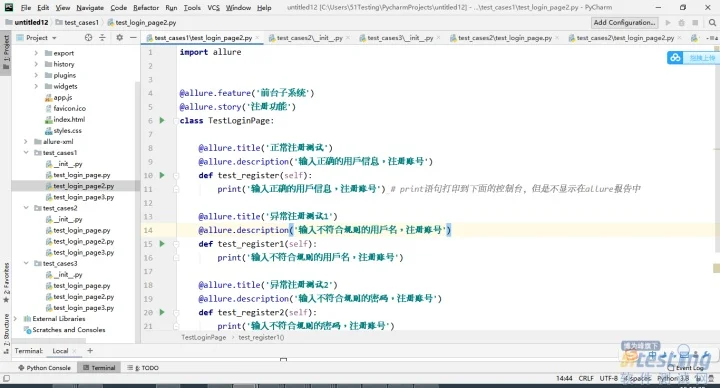
Task: Add a new terminal session tab
Action: pos(90,351)
